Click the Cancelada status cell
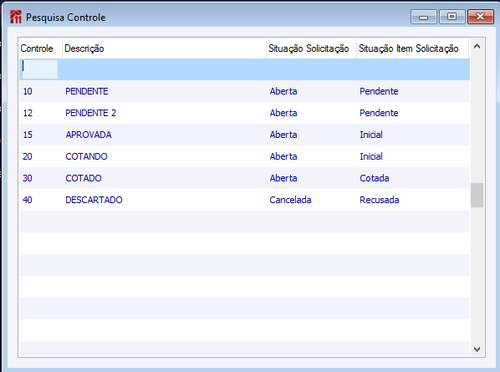Image resolution: width=500 pixels, height=372 pixels. coord(290,200)
